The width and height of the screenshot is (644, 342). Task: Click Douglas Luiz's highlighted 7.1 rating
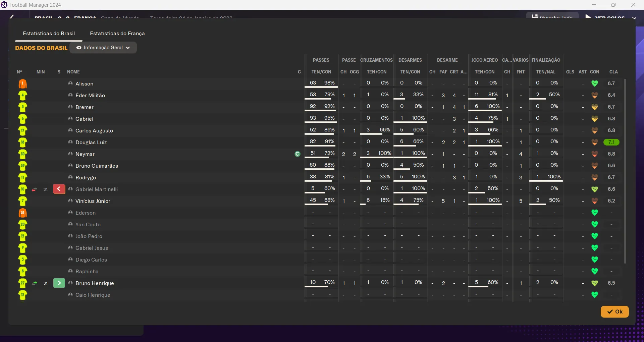pos(611,142)
